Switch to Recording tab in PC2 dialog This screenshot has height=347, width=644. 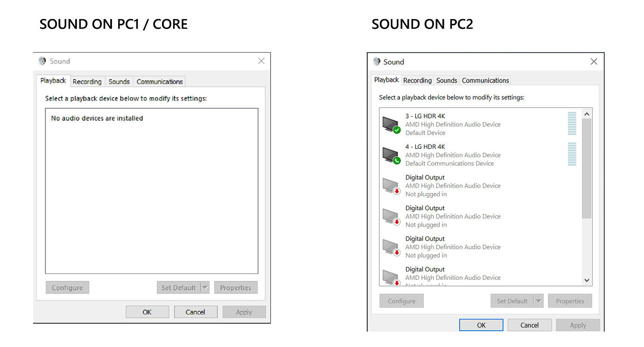coord(417,80)
